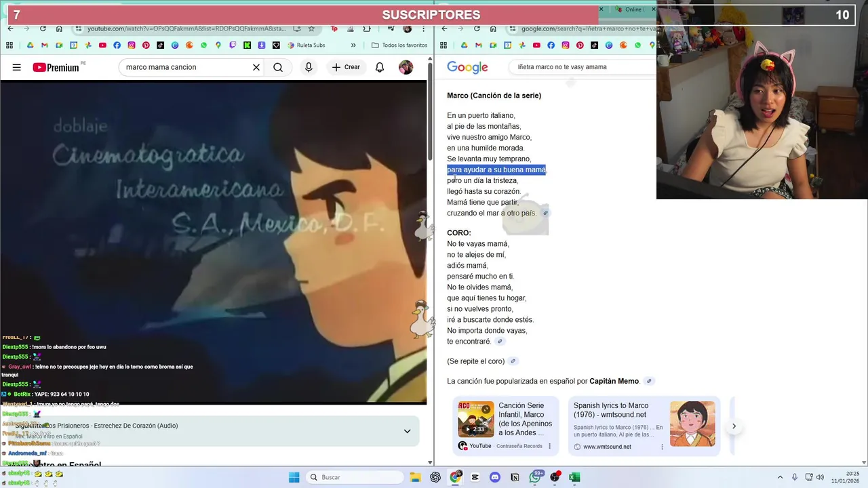Expand the playlist panel 'Los Prisioneros - Estrechez De Corazón'
Screen dimensions: 868x488
[407, 431]
